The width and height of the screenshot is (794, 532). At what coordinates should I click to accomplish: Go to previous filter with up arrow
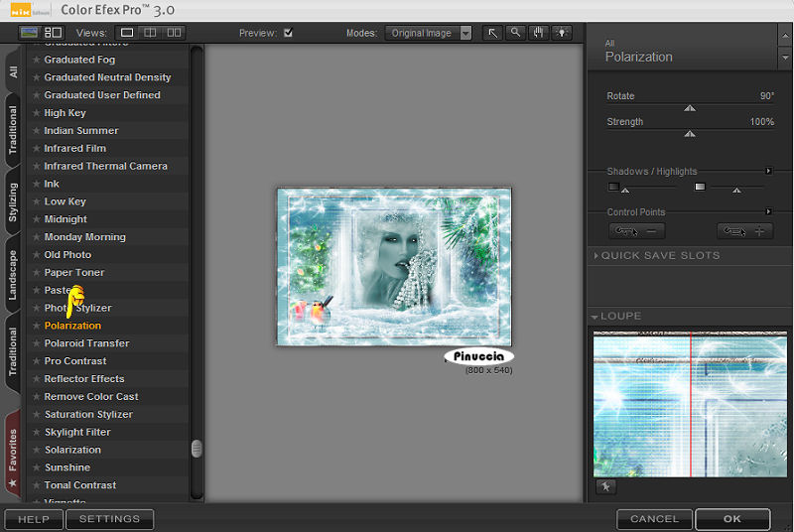(x=785, y=37)
